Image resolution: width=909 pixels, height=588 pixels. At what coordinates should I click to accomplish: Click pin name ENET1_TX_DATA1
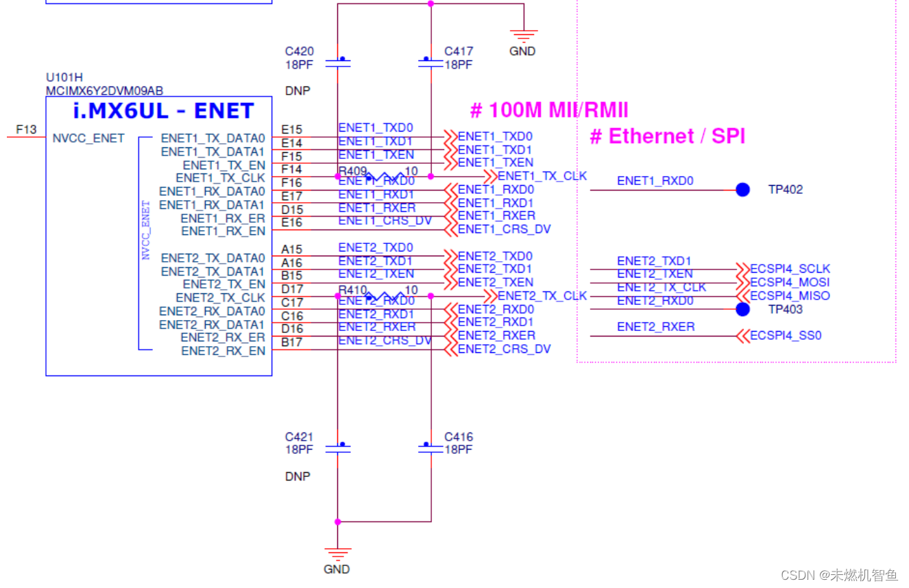click(x=213, y=151)
